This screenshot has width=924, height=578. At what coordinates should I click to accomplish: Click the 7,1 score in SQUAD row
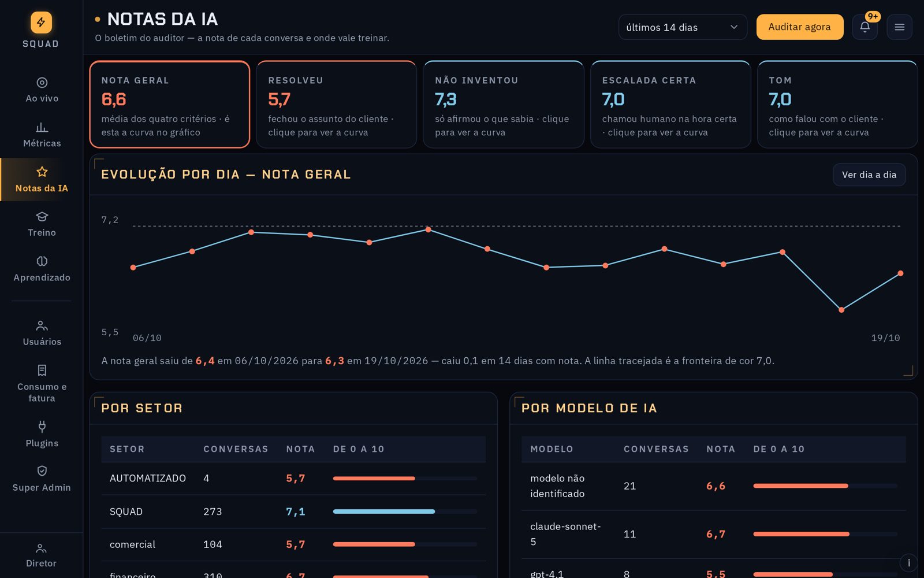pos(295,512)
